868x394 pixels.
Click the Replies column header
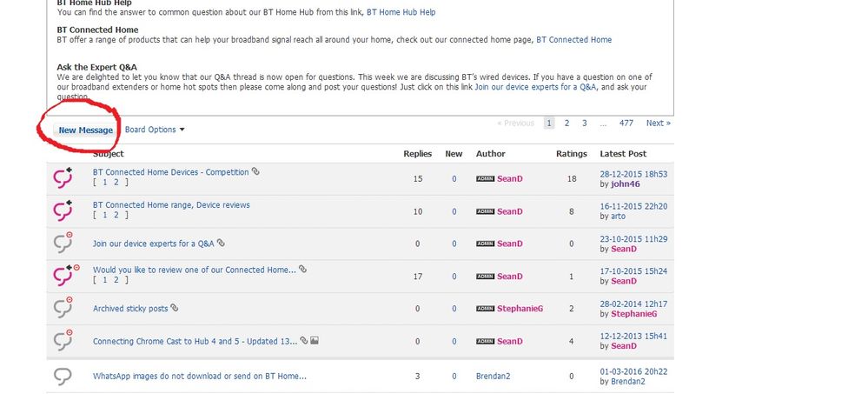418,153
